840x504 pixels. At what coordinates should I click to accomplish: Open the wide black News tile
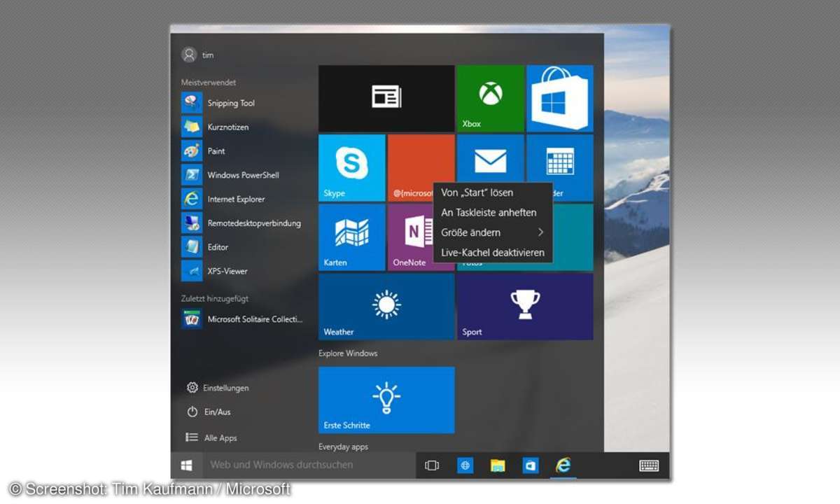point(386,99)
